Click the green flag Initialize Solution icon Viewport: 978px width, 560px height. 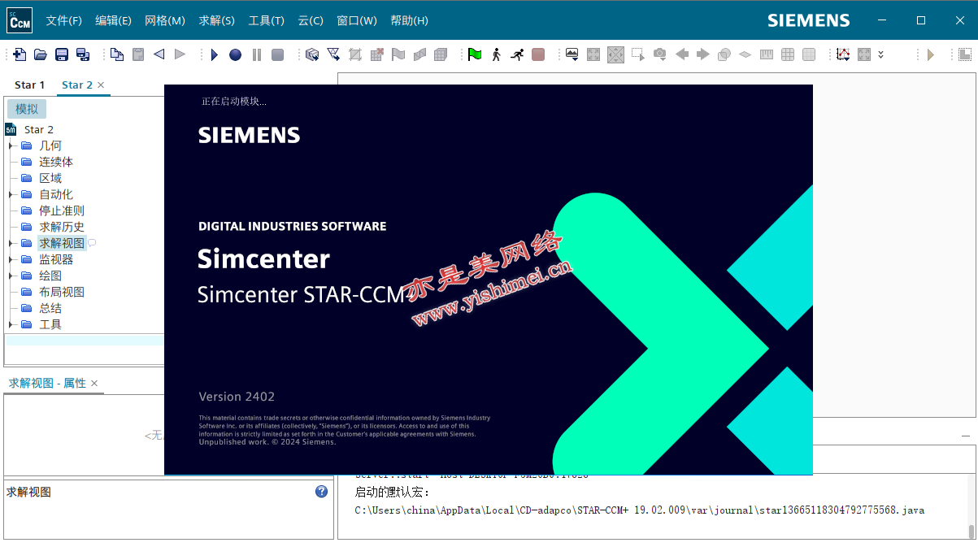[x=475, y=54]
